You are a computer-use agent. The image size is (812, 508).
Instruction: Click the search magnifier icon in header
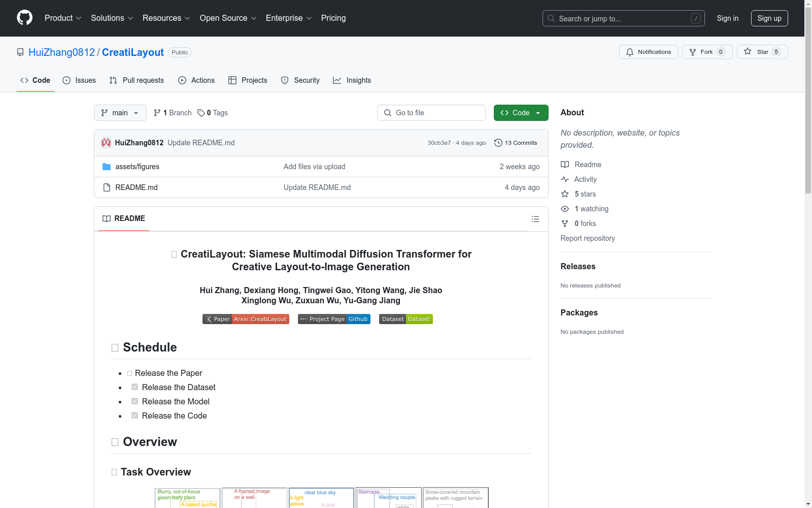[551, 18]
